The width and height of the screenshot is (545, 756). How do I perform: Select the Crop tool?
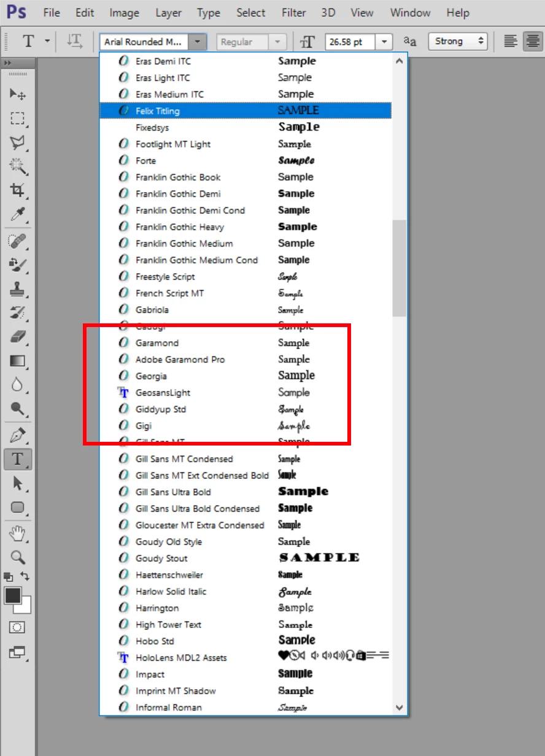click(18, 190)
